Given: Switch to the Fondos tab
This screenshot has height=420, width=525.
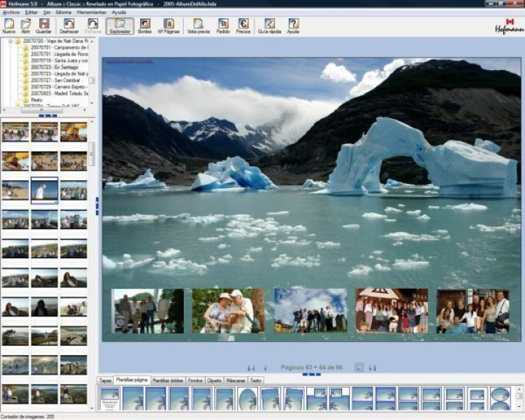Looking at the screenshot, I should (195, 381).
